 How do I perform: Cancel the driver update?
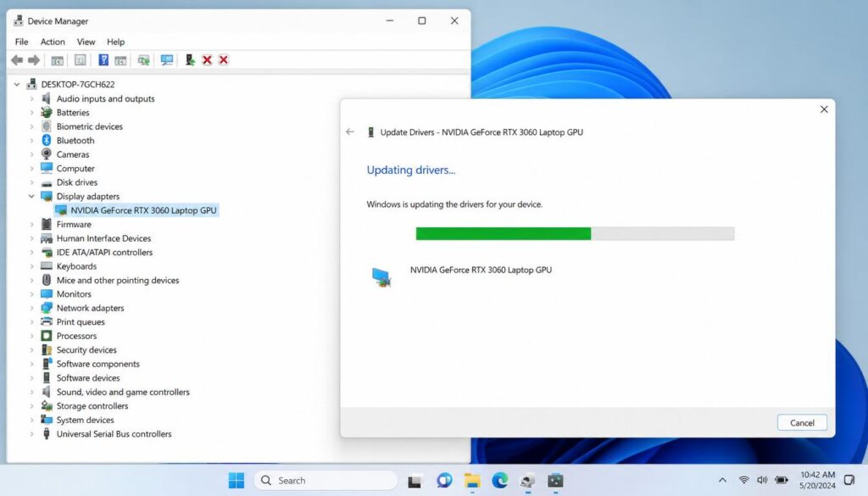tap(802, 422)
